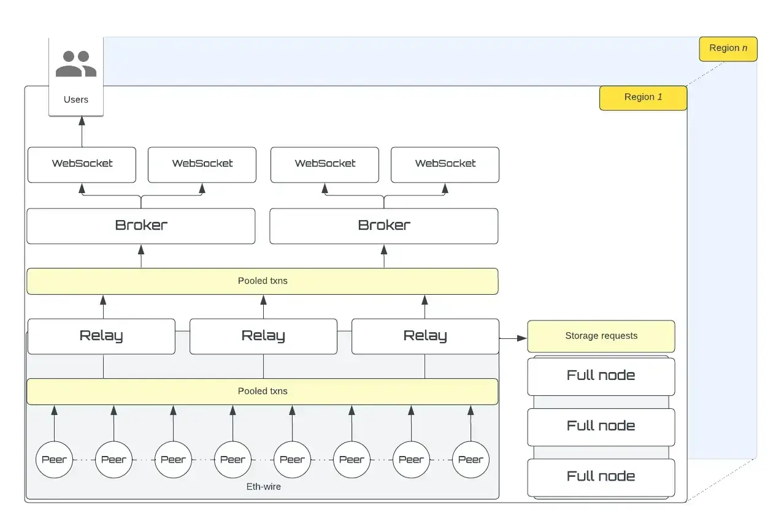Click the yellow Region n tag

click(x=728, y=48)
